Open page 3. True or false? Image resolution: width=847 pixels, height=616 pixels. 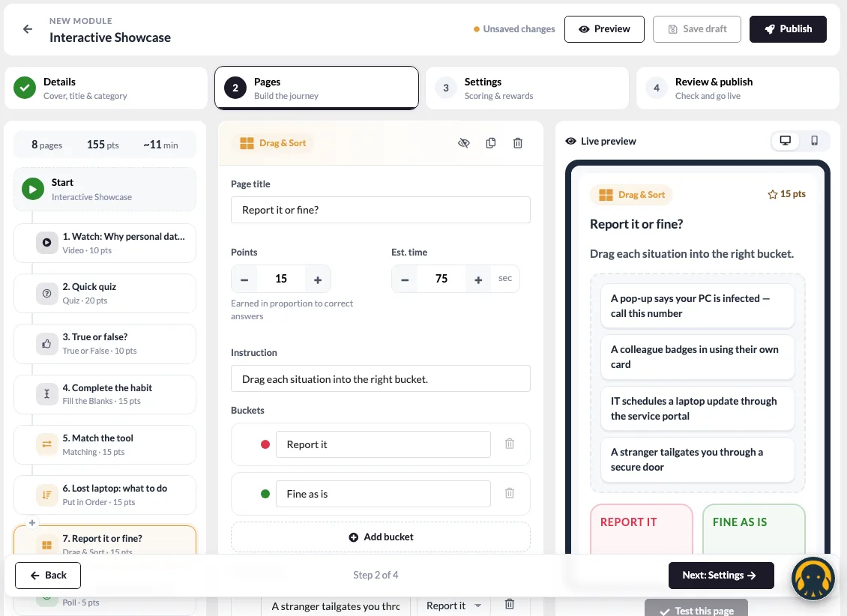coord(105,343)
